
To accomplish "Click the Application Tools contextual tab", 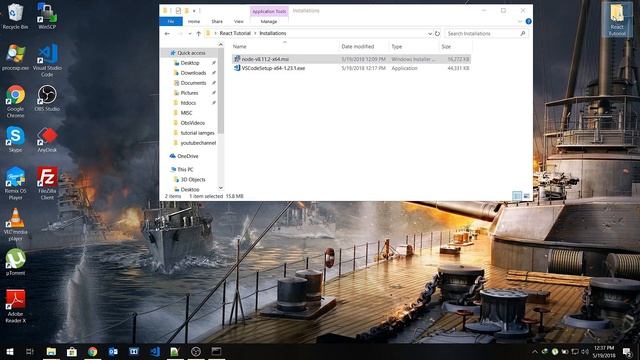I will [x=269, y=11].
